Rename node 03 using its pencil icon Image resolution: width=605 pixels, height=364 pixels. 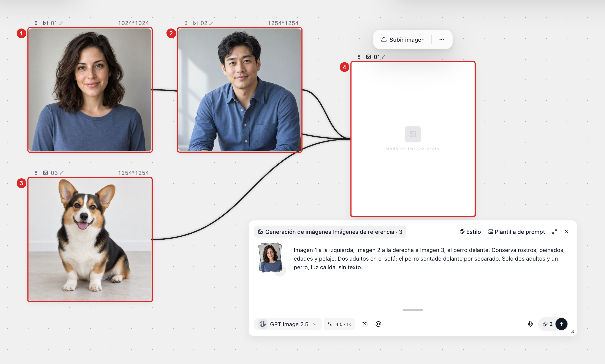point(62,173)
